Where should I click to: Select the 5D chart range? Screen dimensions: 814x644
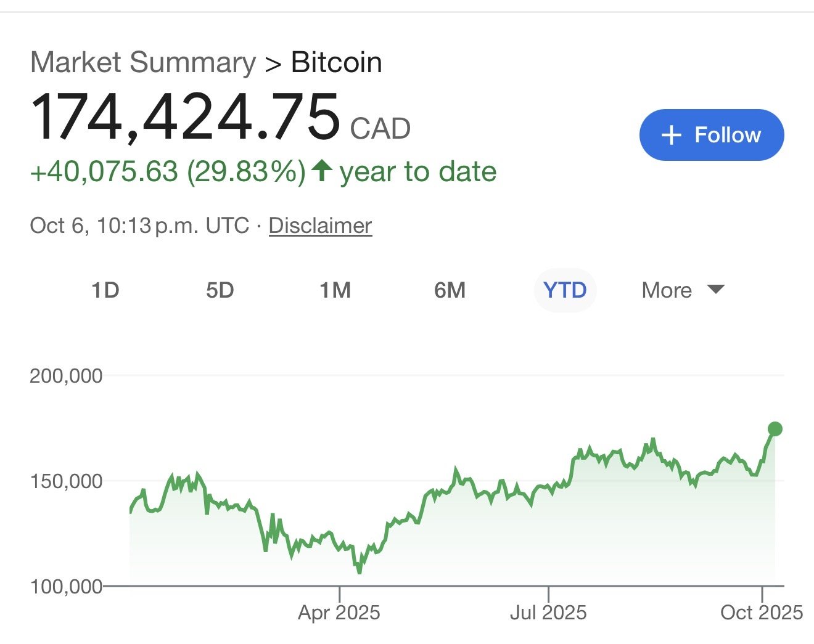[220, 290]
